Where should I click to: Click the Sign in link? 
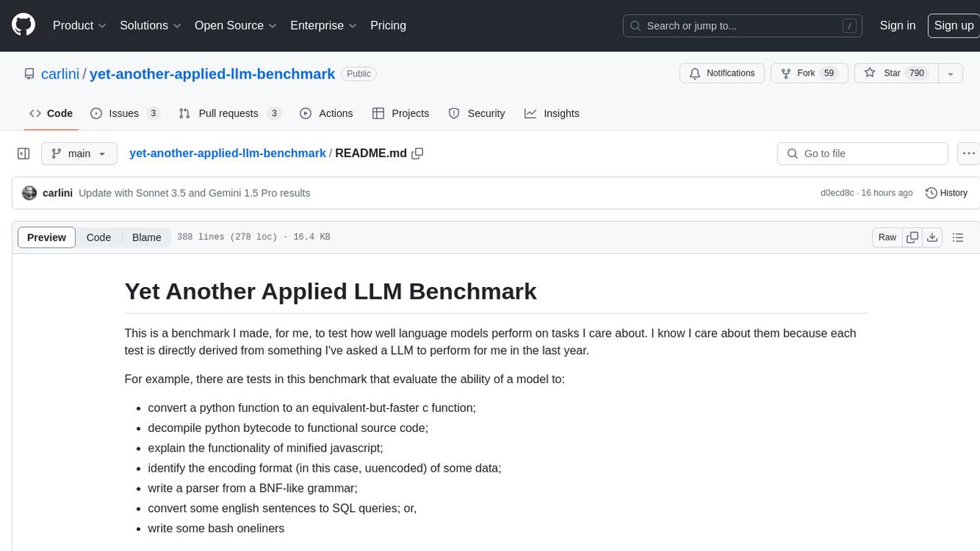point(897,25)
